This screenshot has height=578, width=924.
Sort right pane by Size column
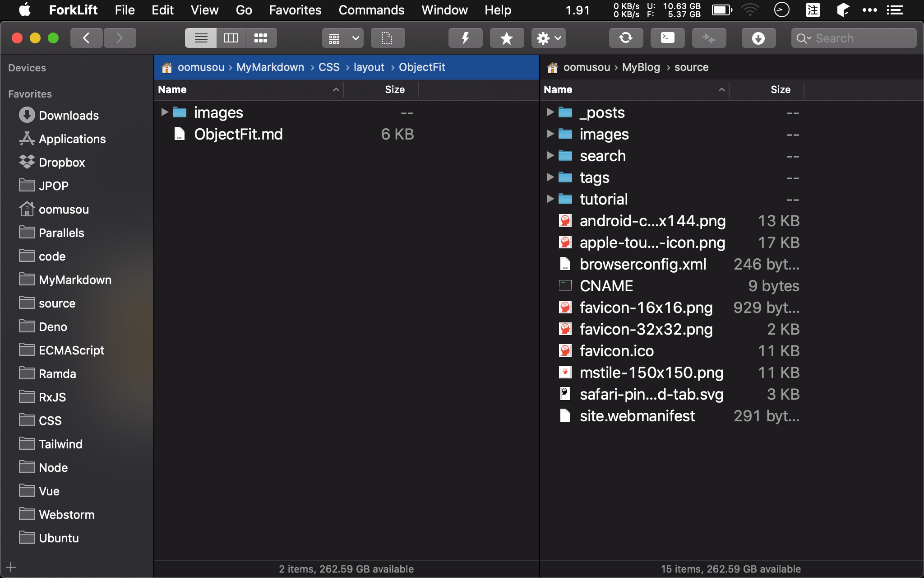point(767,89)
